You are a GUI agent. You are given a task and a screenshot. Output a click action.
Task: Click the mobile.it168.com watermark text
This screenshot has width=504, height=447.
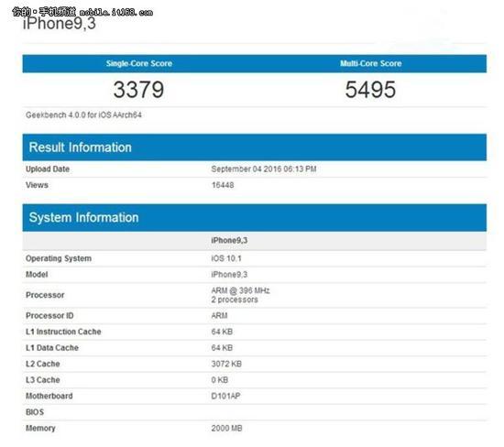tap(116, 12)
